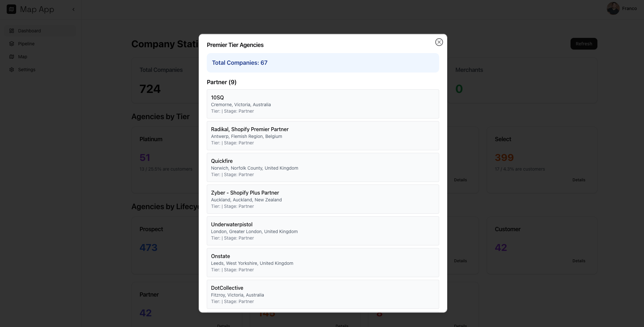The height and width of the screenshot is (327, 644).
Task: Click the DotCollective company card
Action: pos(323,294)
